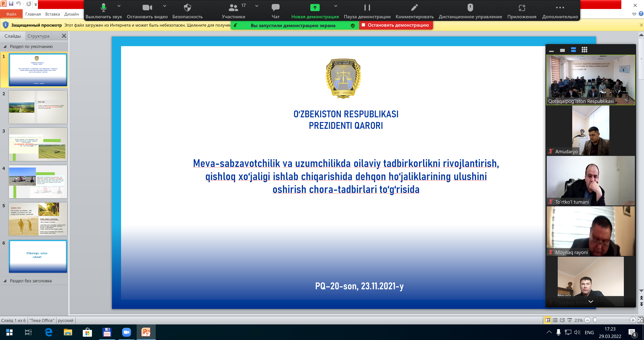Click zoom out minus button
The height and width of the screenshot is (340, 644).
pyautogui.click(x=587, y=320)
